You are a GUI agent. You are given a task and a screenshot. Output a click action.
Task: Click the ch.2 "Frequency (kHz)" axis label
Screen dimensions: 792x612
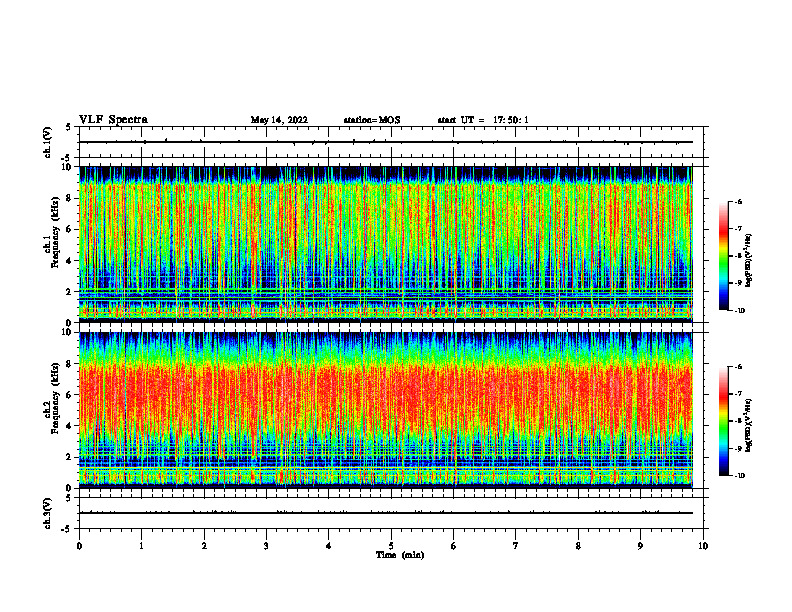pos(55,398)
